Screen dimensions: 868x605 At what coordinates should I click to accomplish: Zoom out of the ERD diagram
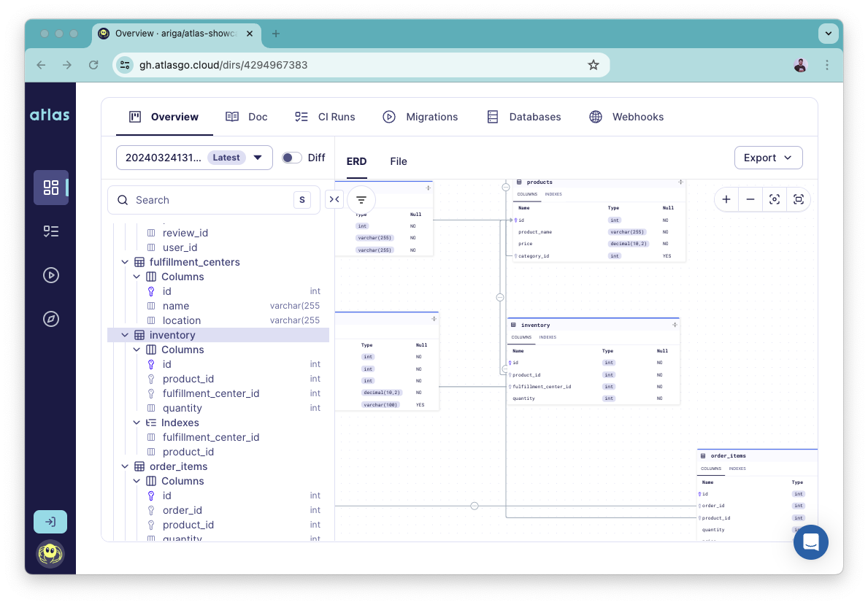point(750,199)
